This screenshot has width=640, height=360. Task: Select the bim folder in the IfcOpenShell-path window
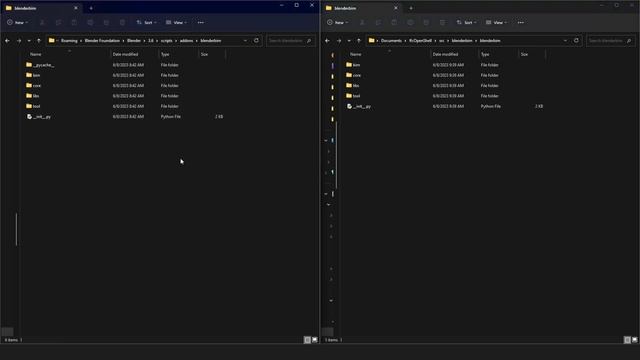(x=353, y=65)
